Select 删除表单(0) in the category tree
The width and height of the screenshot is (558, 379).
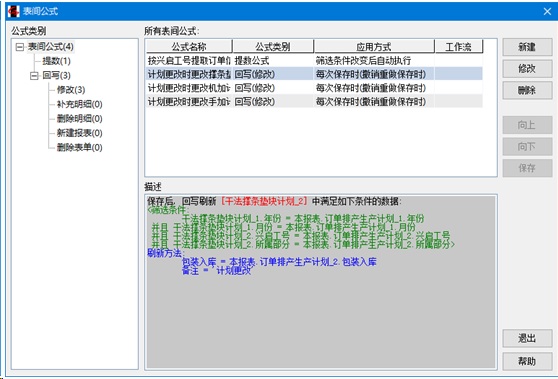pyautogui.click(x=80, y=147)
